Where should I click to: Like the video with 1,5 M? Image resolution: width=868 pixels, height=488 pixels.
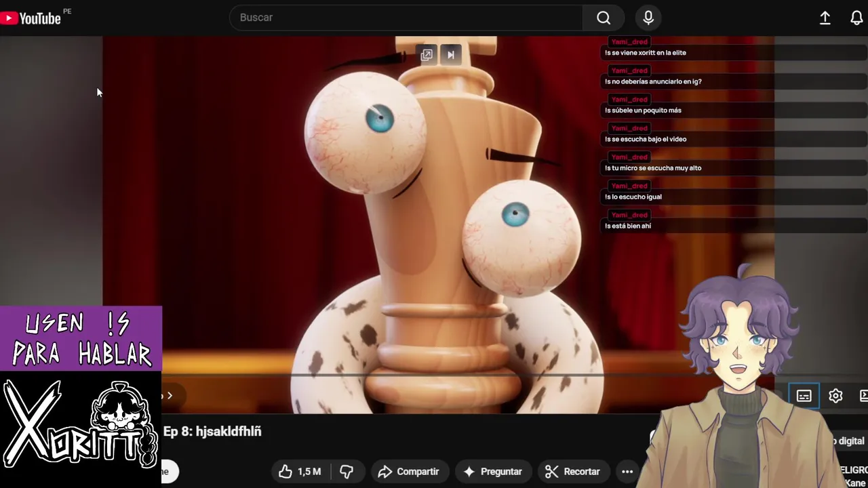[300, 472]
